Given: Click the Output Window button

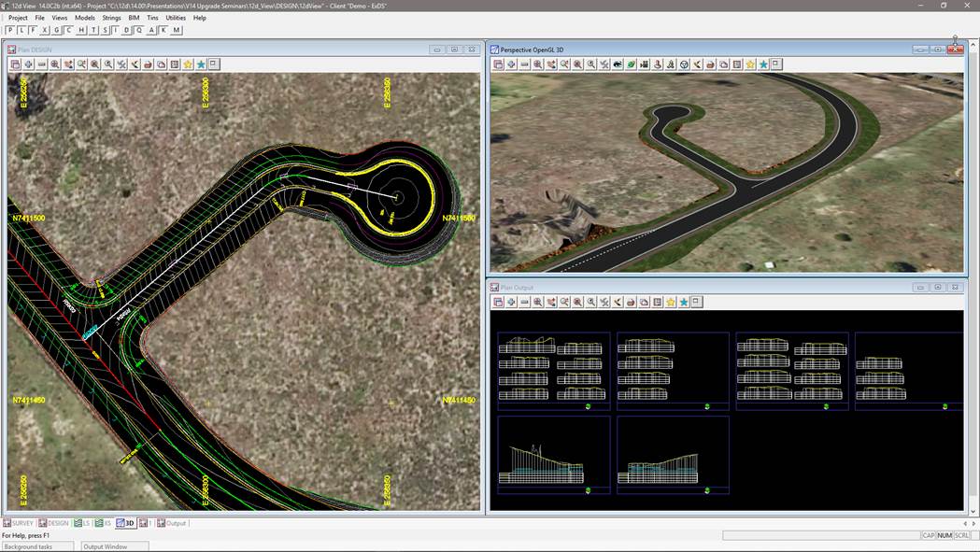Looking at the screenshot, I should point(106,546).
